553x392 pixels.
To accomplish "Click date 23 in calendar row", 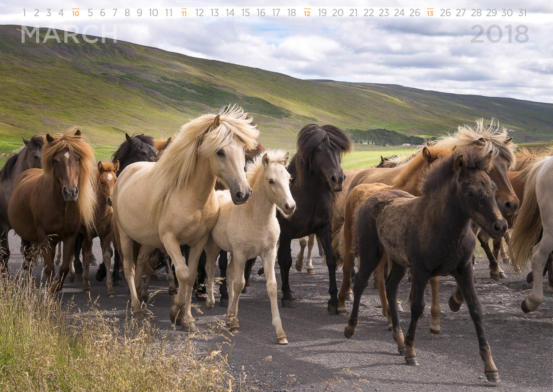I will pos(384,13).
